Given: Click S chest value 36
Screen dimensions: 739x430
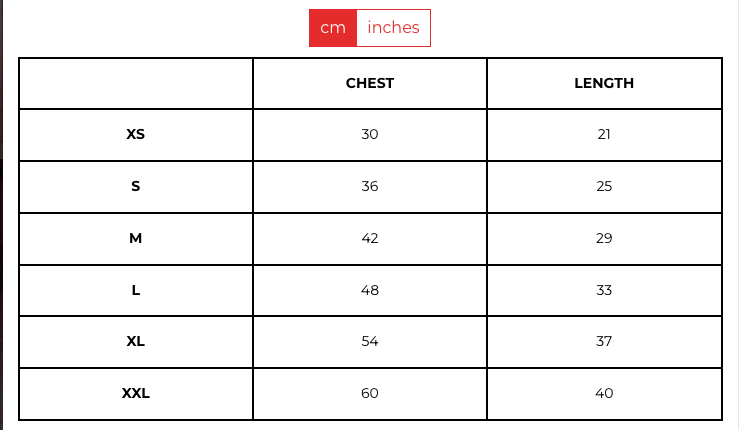Looking at the screenshot, I should click(370, 186).
